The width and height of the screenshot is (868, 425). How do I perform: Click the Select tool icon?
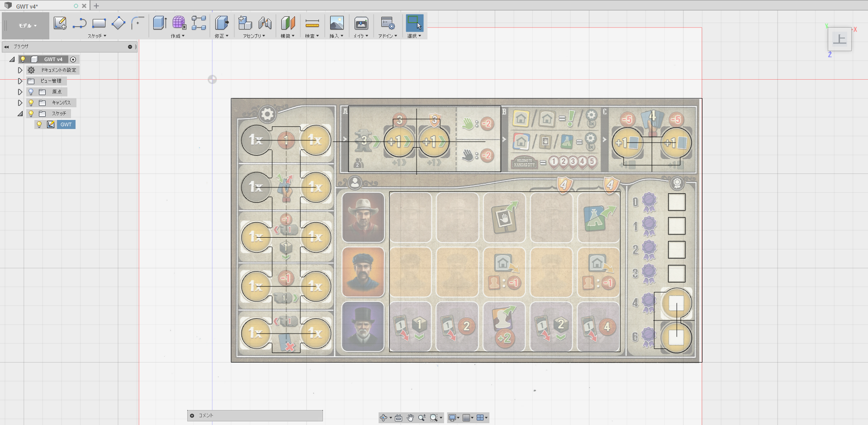click(414, 23)
